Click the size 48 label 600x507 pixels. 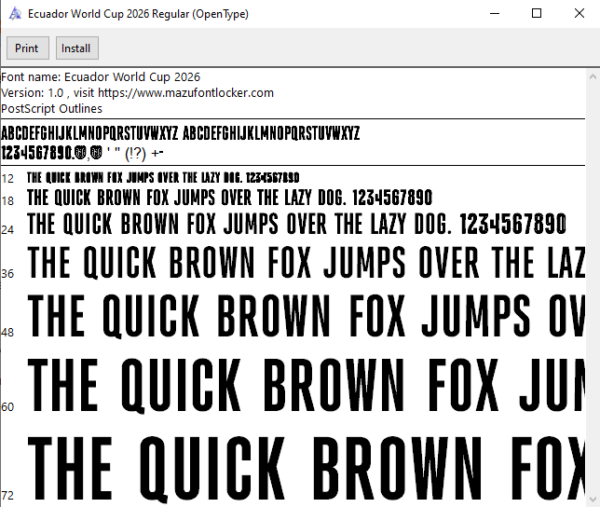pos(7,332)
